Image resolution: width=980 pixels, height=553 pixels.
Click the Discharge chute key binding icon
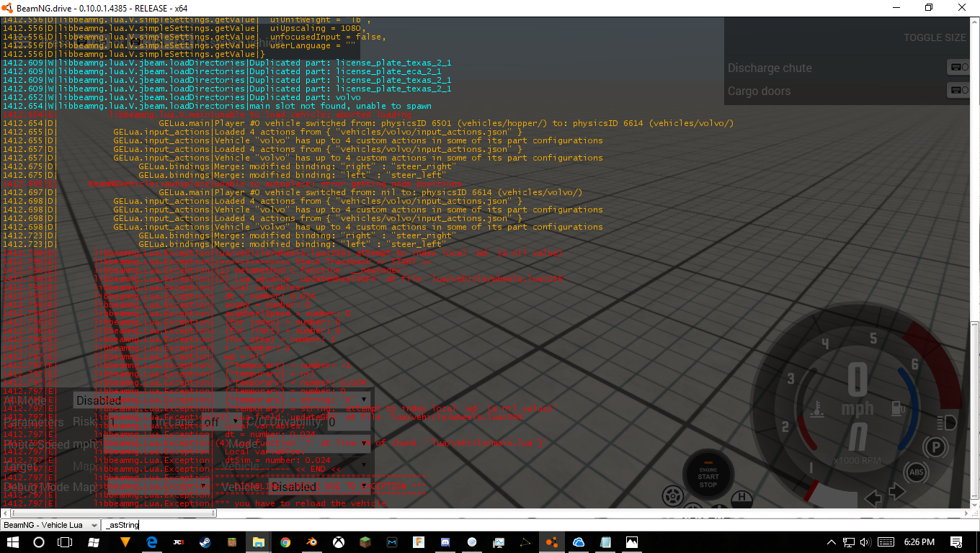coord(960,68)
